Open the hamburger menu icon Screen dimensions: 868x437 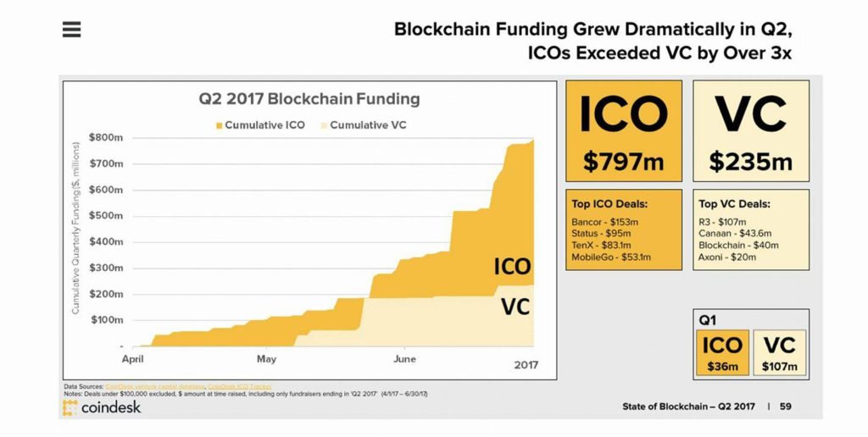point(71,30)
